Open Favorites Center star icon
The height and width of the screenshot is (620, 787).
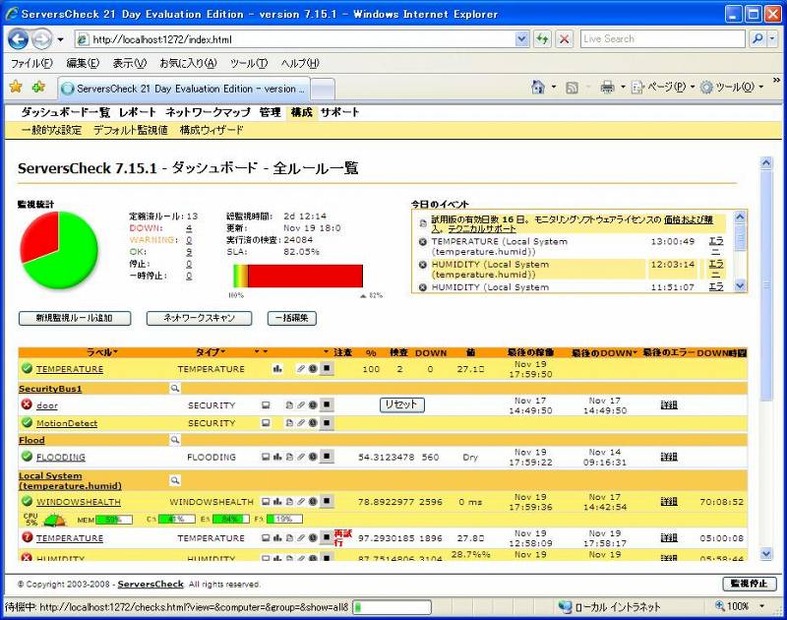pos(16,87)
